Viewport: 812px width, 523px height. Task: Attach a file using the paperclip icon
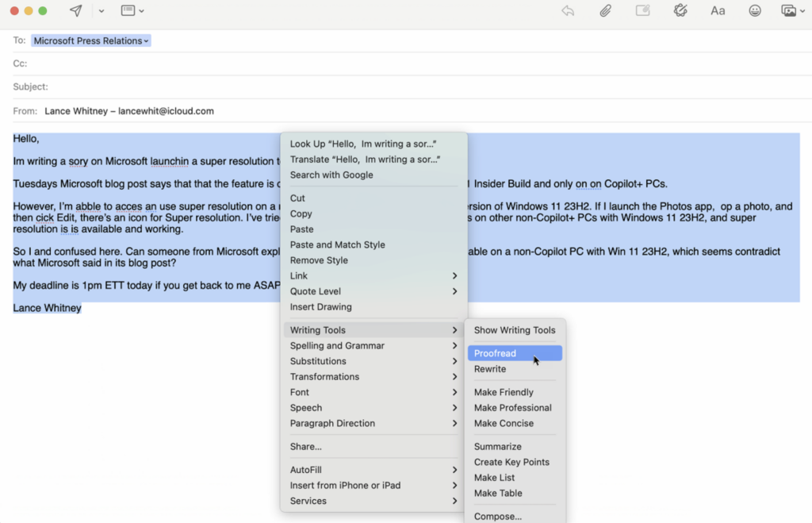(x=605, y=10)
